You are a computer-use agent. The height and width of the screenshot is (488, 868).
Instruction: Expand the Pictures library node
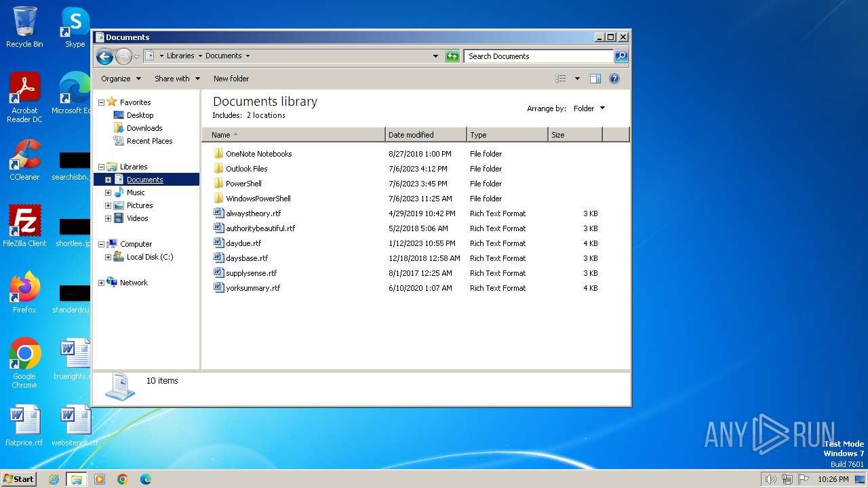pyautogui.click(x=108, y=205)
